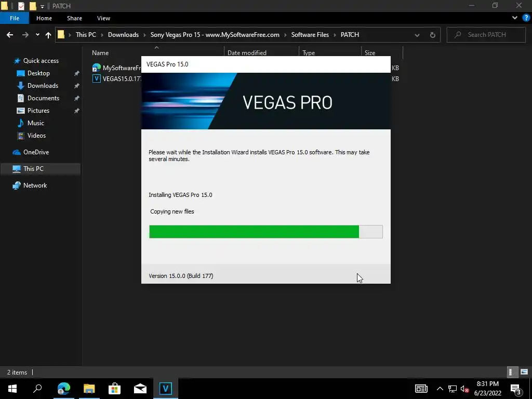Viewport: 532px width, 399px height.
Task: Open the recent locations dropdown arrow
Action: coord(37,35)
